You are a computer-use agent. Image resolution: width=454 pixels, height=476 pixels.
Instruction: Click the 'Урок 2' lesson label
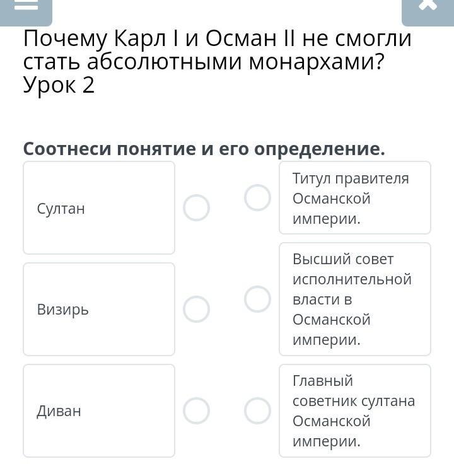[59, 85]
